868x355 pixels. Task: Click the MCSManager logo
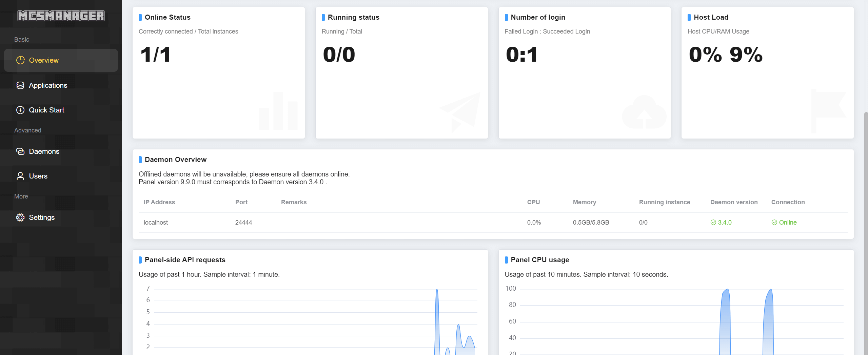point(61,16)
